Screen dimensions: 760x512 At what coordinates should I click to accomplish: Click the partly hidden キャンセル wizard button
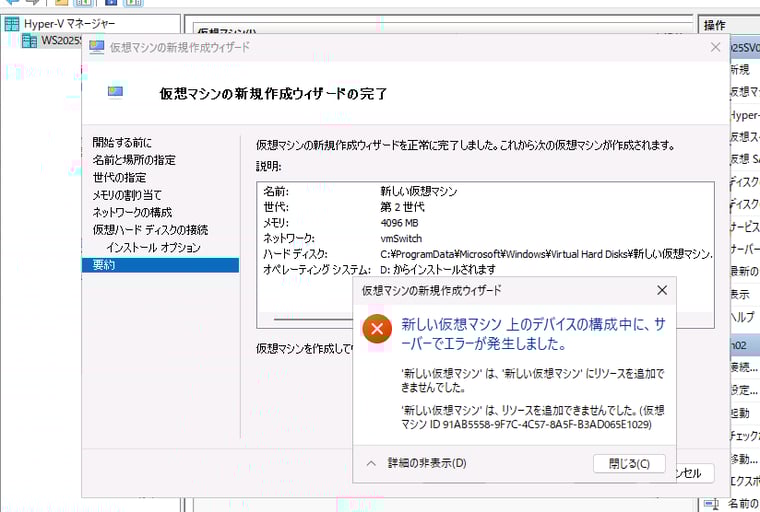(695, 473)
